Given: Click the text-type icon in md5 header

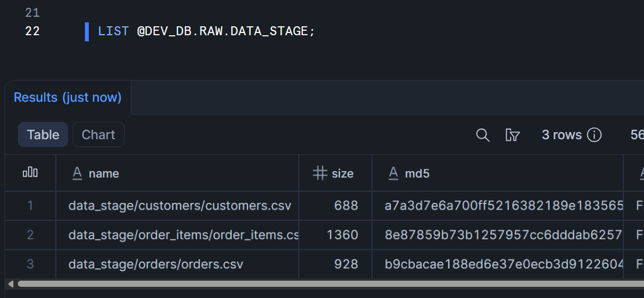Looking at the screenshot, I should [x=394, y=173].
